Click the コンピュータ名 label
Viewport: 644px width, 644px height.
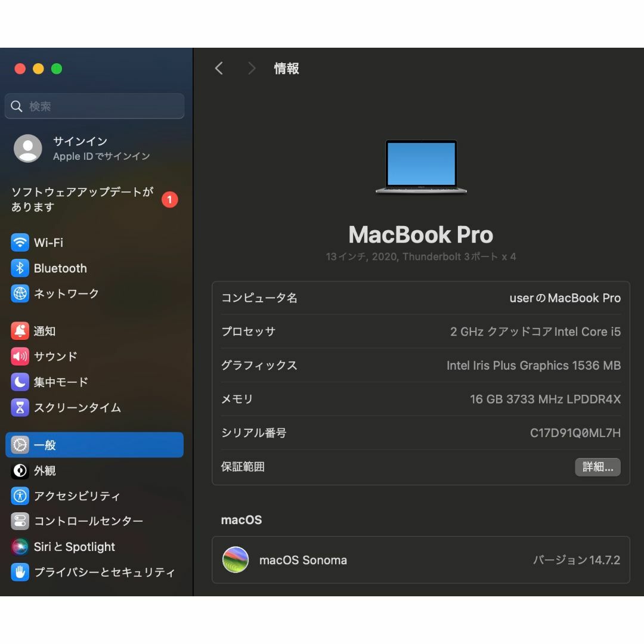[259, 298]
